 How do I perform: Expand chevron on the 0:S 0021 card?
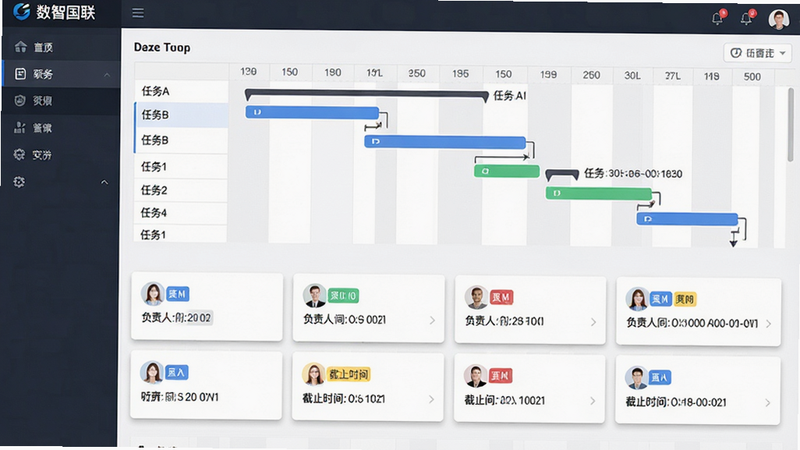click(432, 320)
